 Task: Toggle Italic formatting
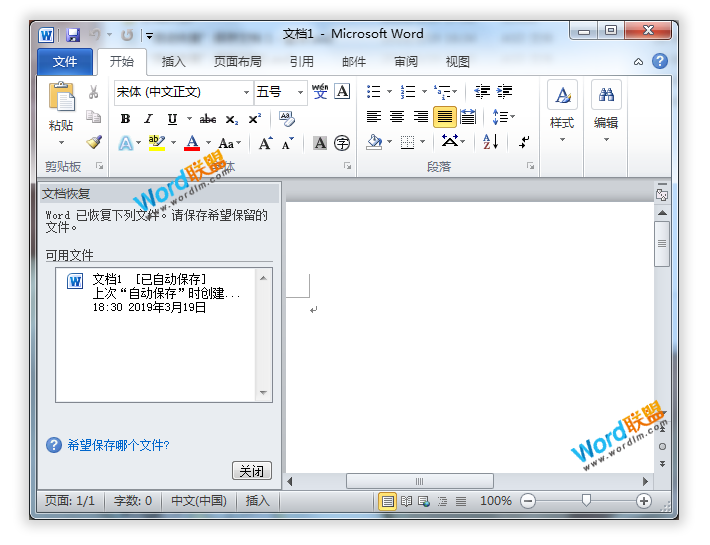pos(148,119)
